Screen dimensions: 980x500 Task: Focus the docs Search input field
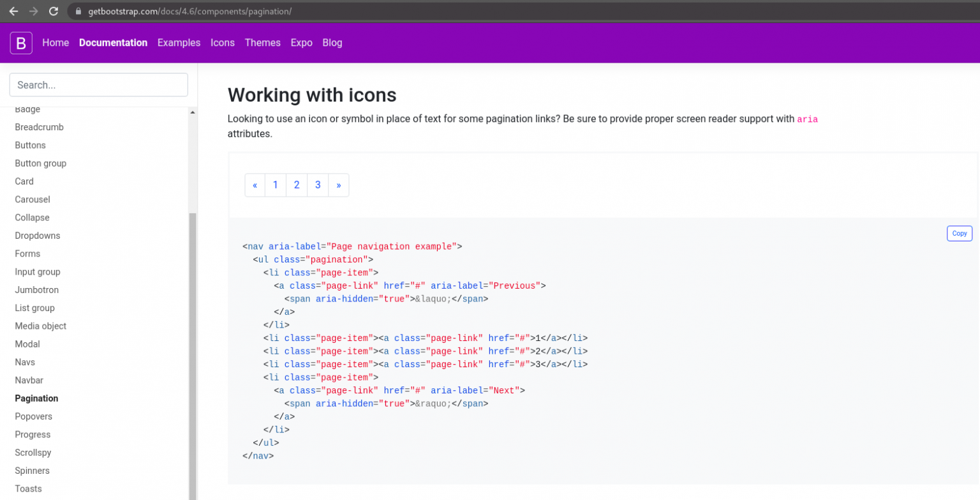tap(98, 85)
